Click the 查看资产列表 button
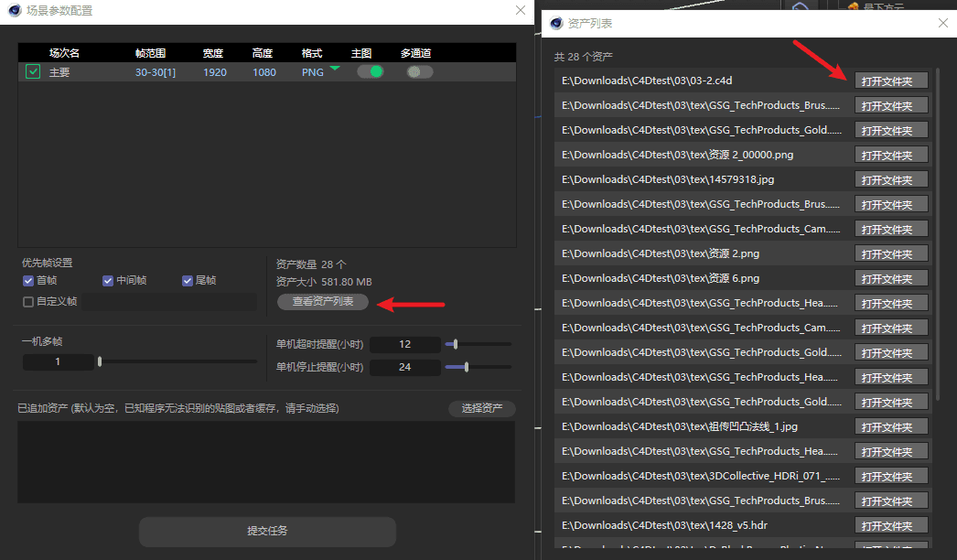Screen dimensions: 957x560 pos(323,302)
